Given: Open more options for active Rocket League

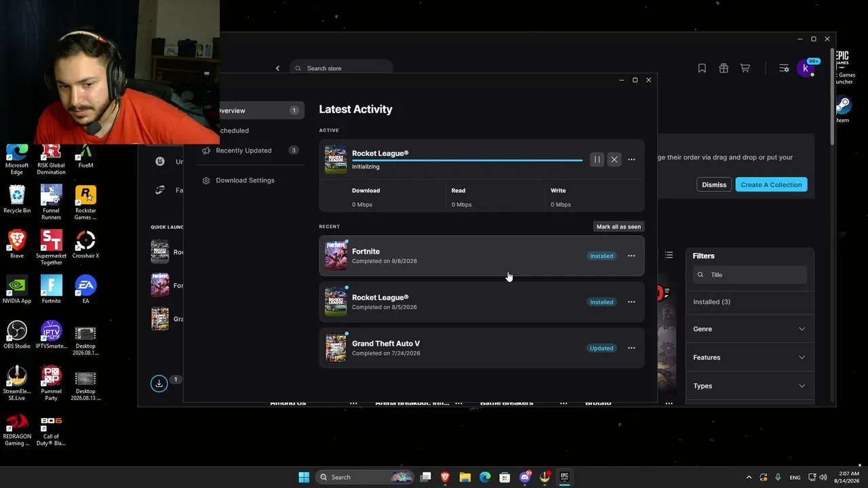Looking at the screenshot, I should 631,160.
